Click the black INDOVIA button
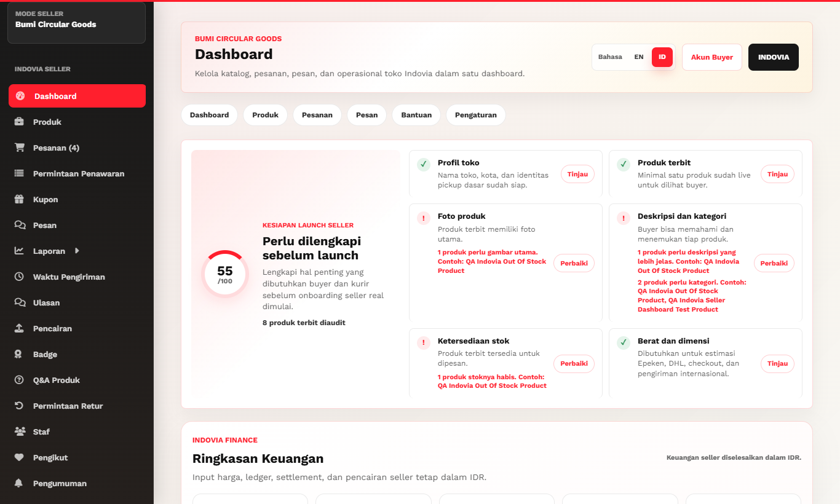The width and height of the screenshot is (840, 504). click(774, 57)
